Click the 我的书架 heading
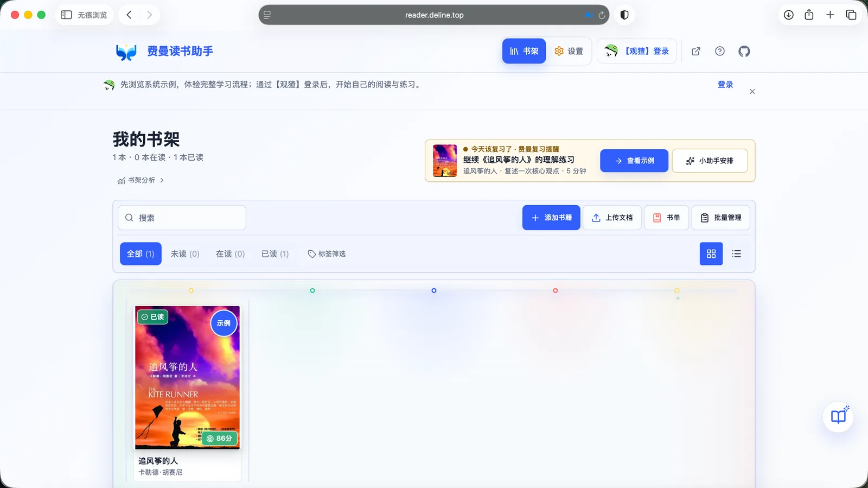This screenshot has width=868, height=488. click(146, 140)
